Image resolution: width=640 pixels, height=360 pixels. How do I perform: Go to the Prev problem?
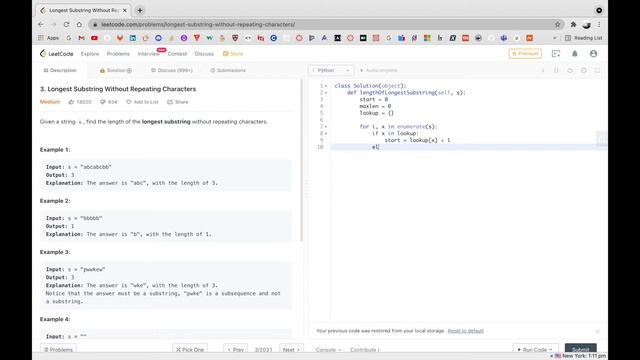pyautogui.click(x=236, y=349)
